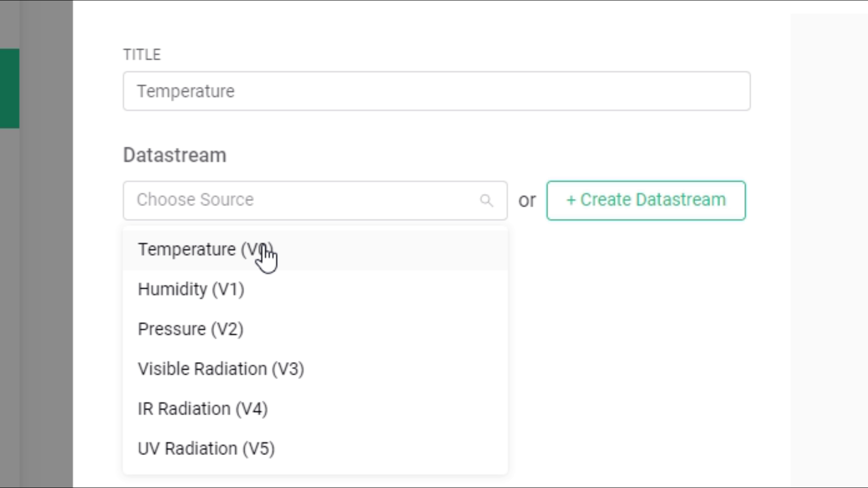Click blank white area below Create Datastream

[x=646, y=316]
